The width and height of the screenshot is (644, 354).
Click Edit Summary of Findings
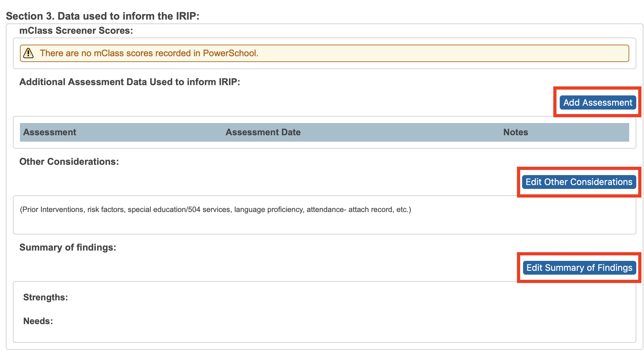[579, 268]
